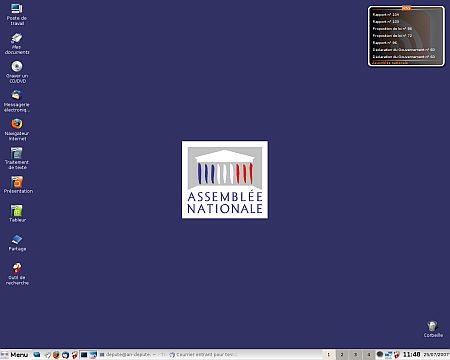Switch to virtual desktop 4 in pager
Screen dimensions: 450x360
click(x=369, y=355)
